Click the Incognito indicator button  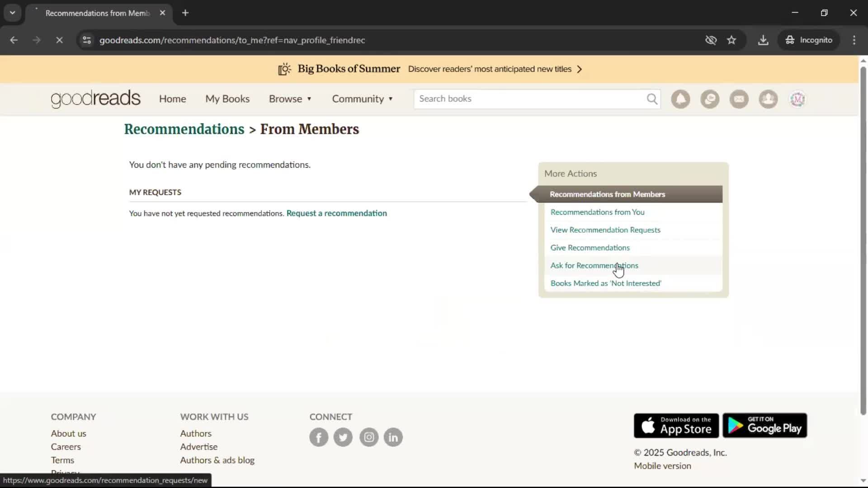point(809,40)
